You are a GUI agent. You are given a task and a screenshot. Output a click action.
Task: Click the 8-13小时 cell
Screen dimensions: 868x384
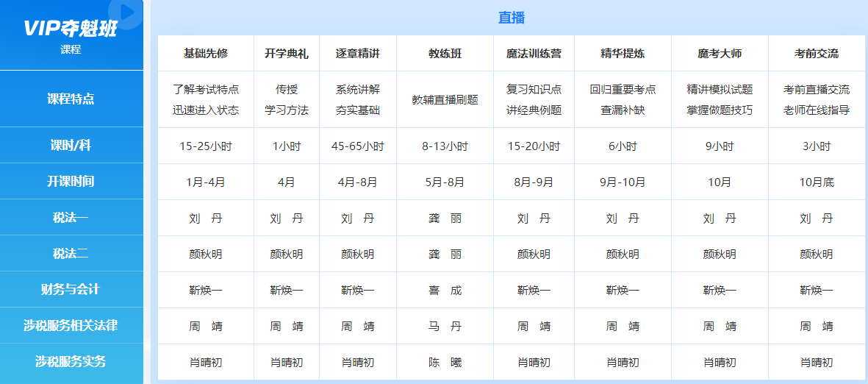[445, 146]
